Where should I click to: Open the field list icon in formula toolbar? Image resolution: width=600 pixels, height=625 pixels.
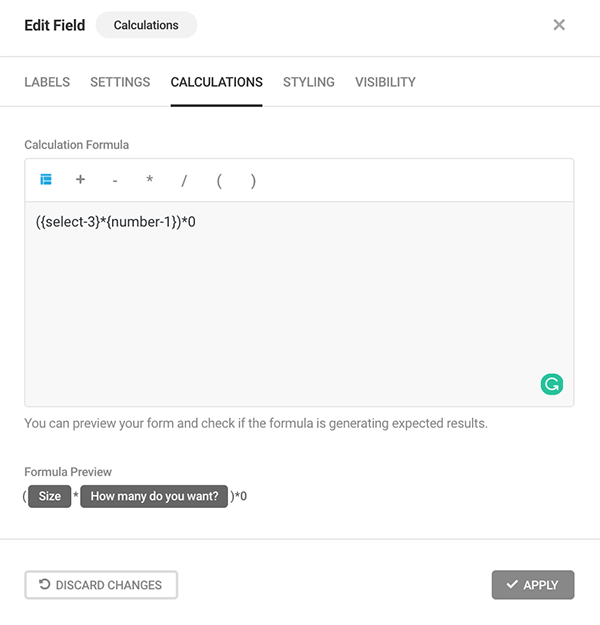pyautogui.click(x=45, y=180)
